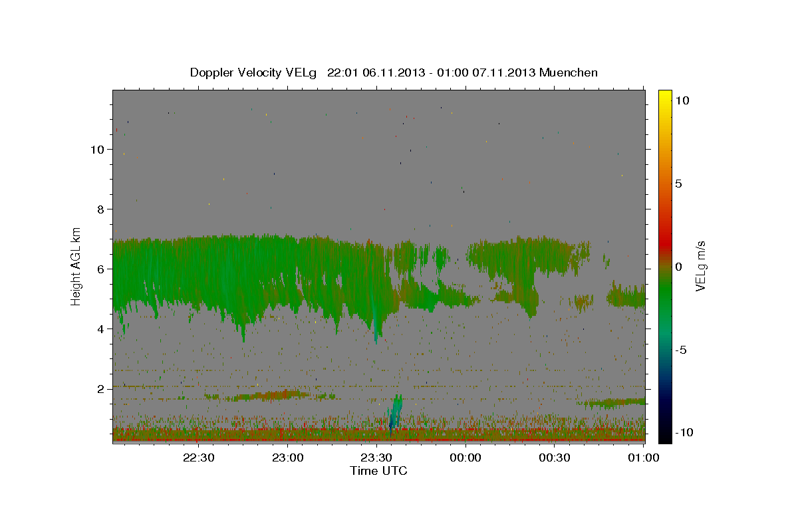The width and height of the screenshot is (798, 532).
Task: Click the teal fall streak near 23:35 below 2 km
Action: click(x=395, y=412)
